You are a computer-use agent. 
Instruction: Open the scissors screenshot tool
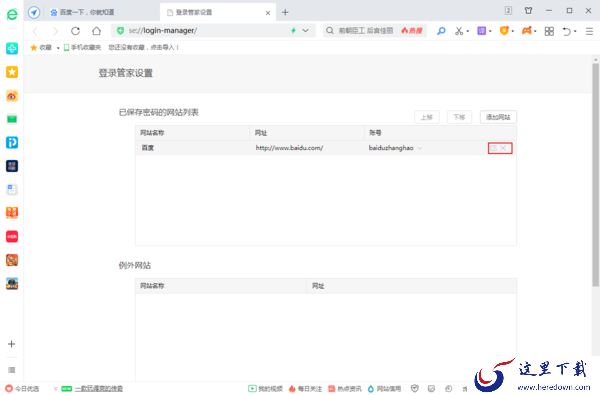[x=459, y=31]
